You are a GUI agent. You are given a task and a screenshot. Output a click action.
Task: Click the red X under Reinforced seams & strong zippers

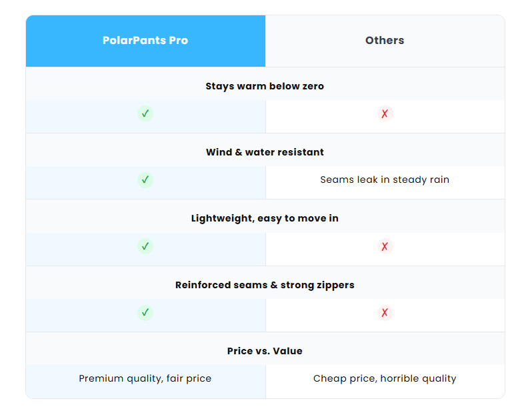[x=385, y=312]
